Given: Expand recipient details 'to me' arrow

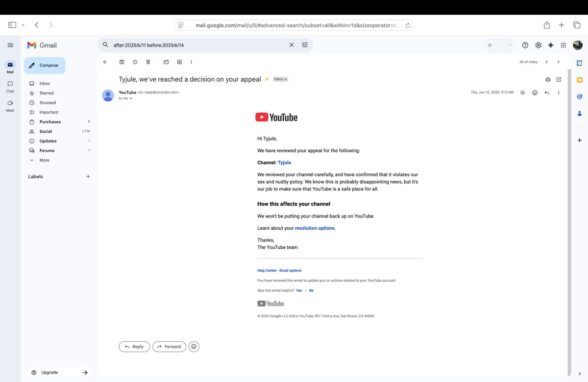Looking at the screenshot, I should coord(131,98).
